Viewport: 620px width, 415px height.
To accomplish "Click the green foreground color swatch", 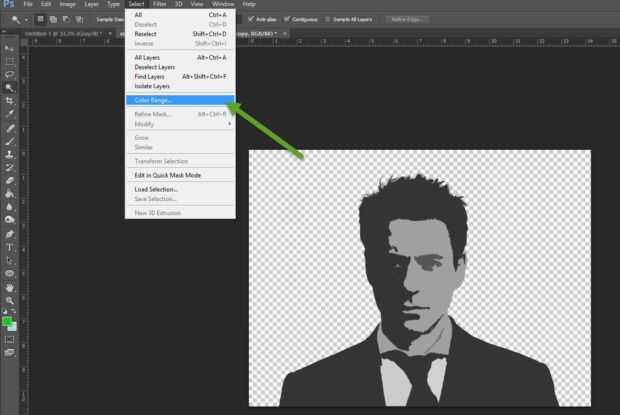I will pyautogui.click(x=8, y=322).
